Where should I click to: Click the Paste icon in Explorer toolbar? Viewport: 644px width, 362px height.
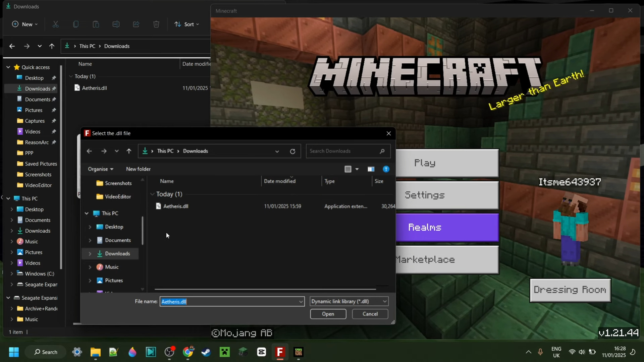96,24
